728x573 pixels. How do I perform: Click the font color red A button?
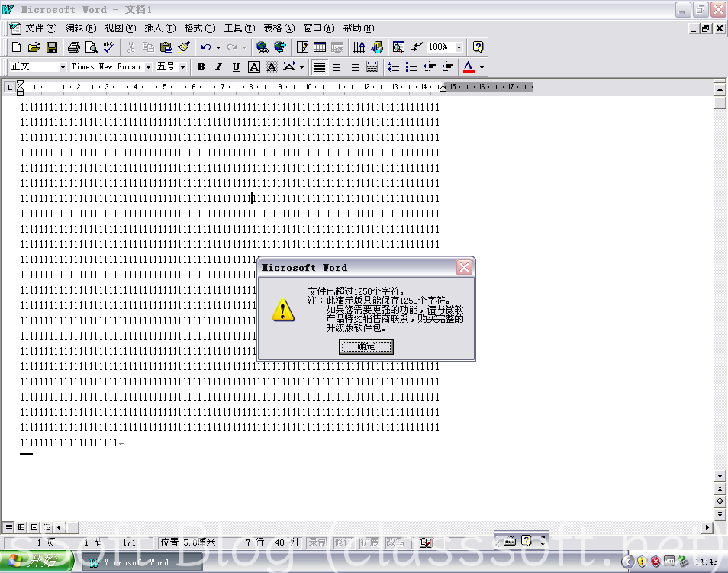coord(469,67)
